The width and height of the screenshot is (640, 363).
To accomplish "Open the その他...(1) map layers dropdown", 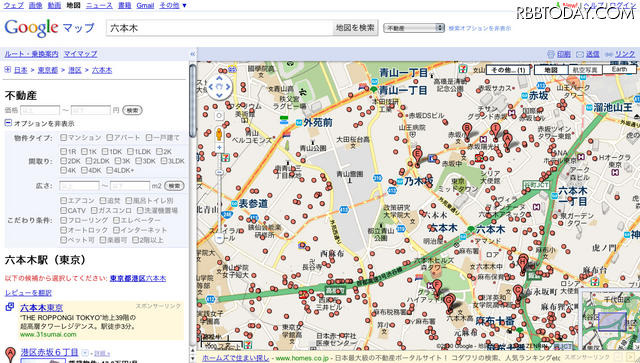I will tap(508, 70).
